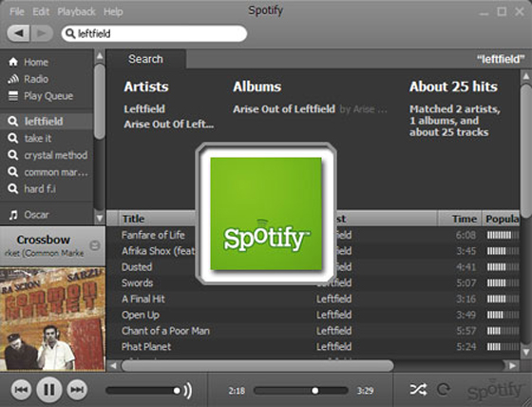Go back with the left arrow button
This screenshot has width=532, height=407.
[19, 33]
